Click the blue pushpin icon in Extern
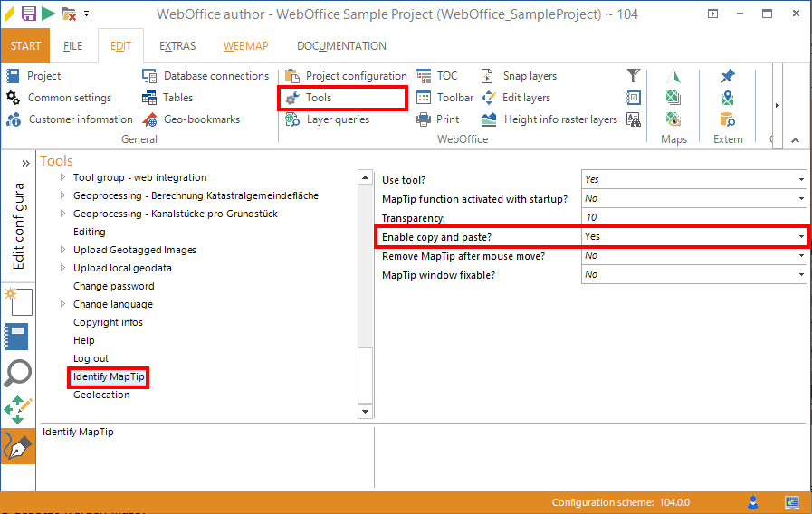The image size is (812, 514). click(728, 76)
